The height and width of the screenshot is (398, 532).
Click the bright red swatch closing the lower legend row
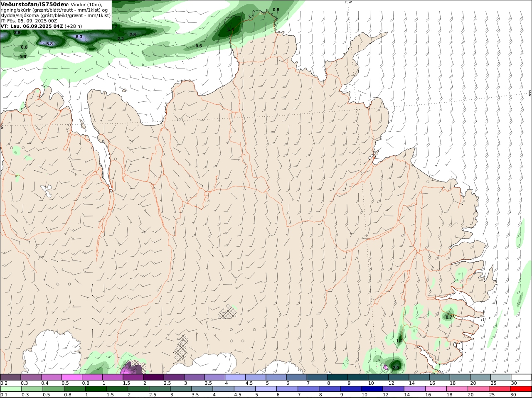521,389
